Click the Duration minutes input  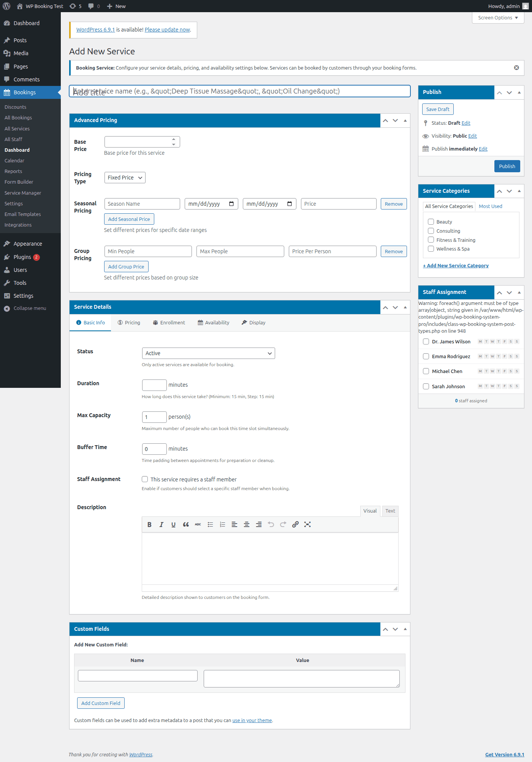tap(154, 385)
